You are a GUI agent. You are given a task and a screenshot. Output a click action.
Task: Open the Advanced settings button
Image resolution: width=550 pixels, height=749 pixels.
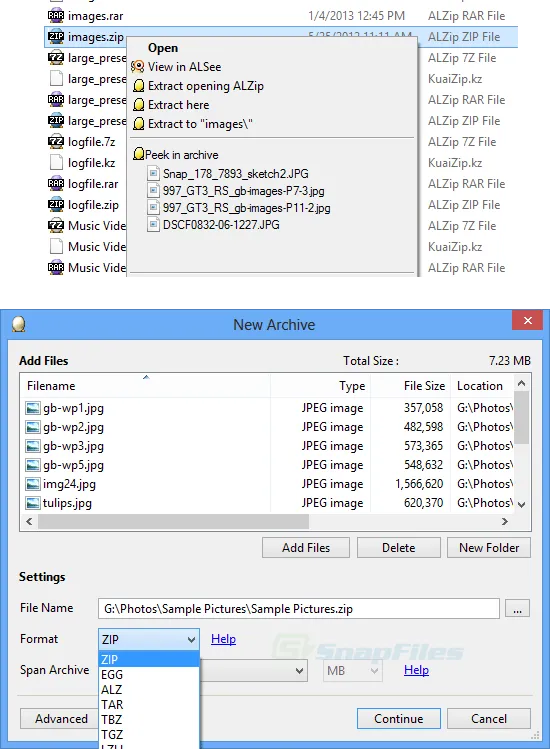tap(60, 718)
